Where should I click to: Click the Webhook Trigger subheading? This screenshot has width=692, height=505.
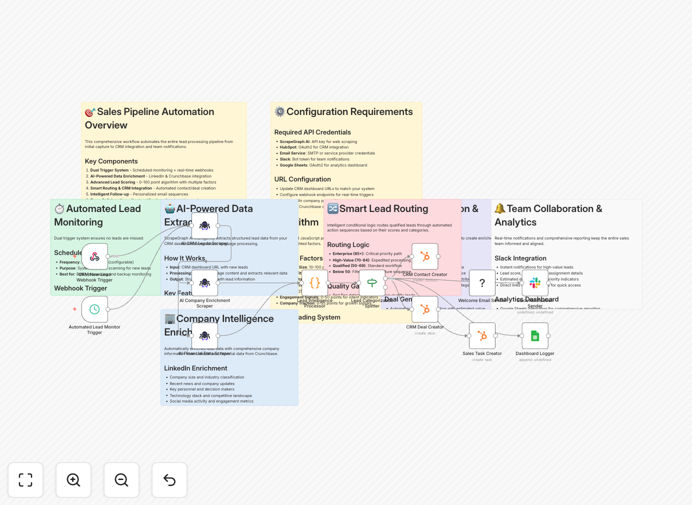click(80, 288)
